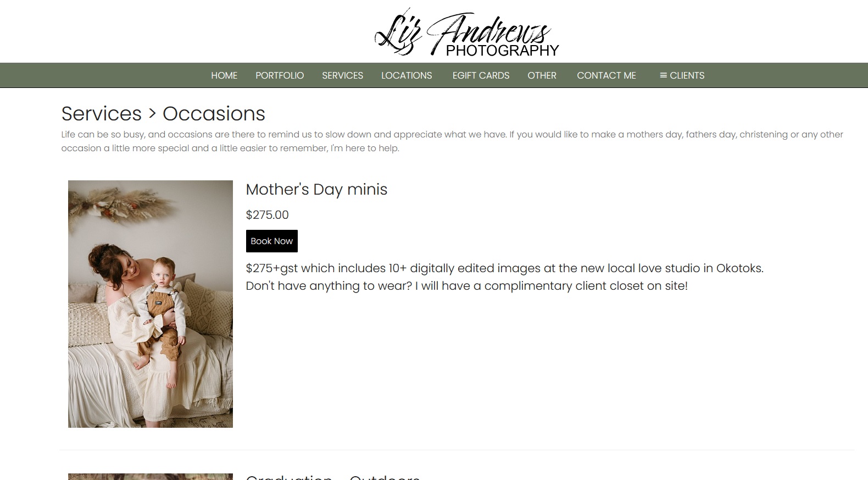Click the Liz Andrews Photography logo

pos(466,32)
